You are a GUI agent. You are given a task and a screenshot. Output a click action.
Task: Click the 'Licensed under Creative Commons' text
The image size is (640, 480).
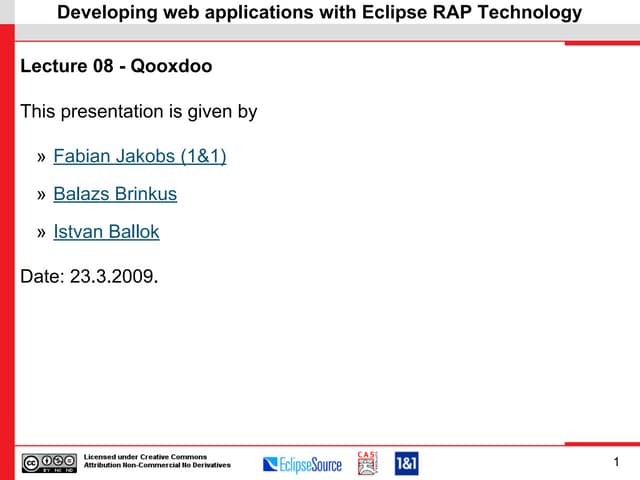tap(144, 457)
